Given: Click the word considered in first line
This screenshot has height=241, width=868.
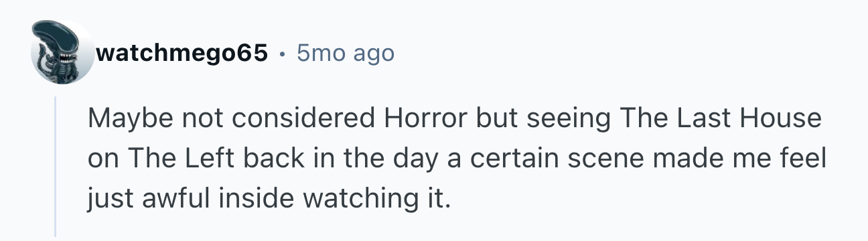Looking at the screenshot, I should coord(294,119).
